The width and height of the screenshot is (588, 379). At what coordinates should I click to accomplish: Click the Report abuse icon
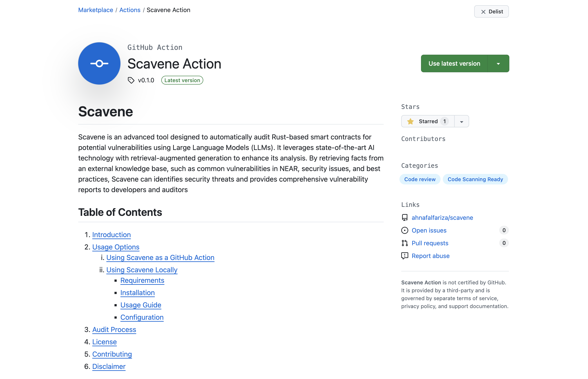point(405,256)
